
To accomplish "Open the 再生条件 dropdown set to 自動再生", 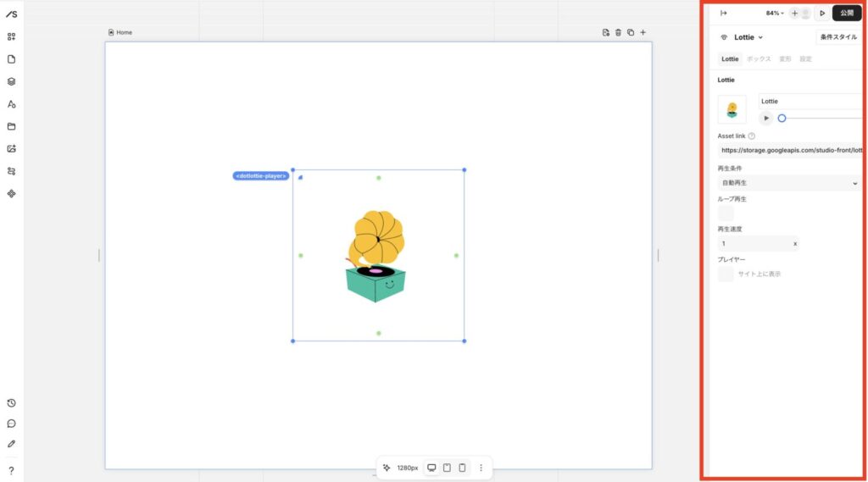I will pos(788,183).
